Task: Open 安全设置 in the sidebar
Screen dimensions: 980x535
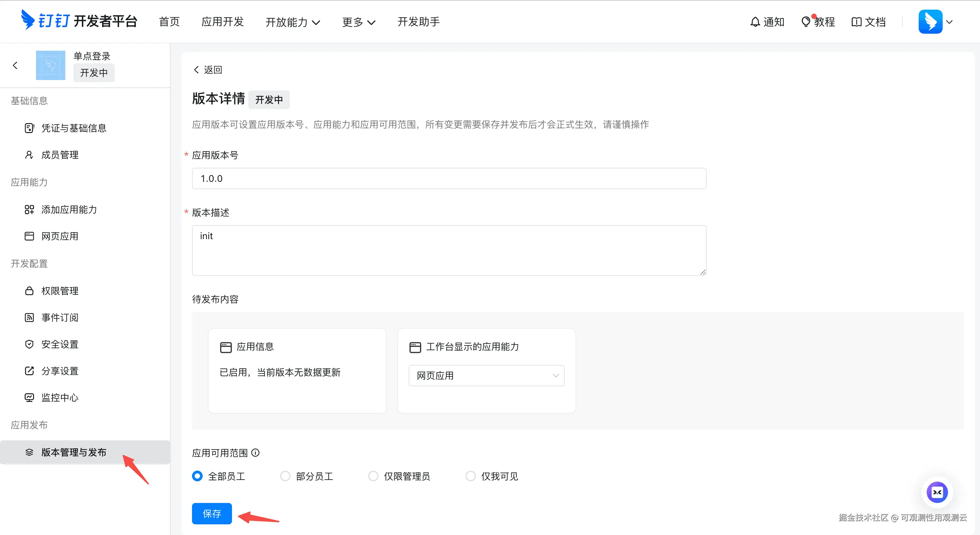Action: [x=60, y=344]
